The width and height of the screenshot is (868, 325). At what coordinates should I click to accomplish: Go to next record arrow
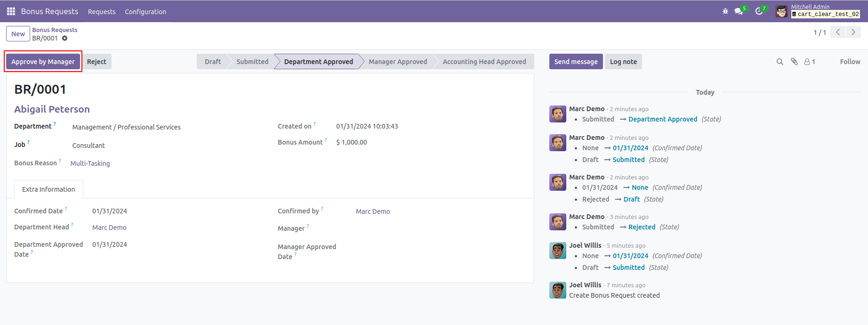[x=853, y=32]
